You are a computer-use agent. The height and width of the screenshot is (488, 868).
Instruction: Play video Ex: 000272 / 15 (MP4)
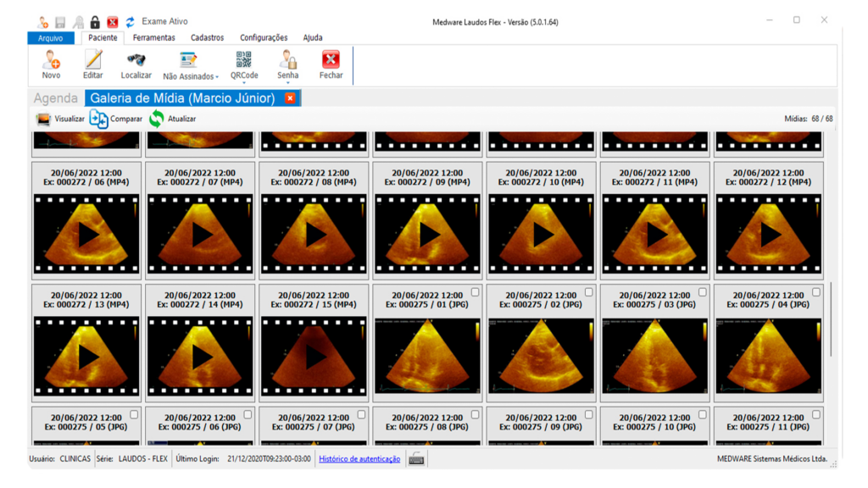(314, 357)
